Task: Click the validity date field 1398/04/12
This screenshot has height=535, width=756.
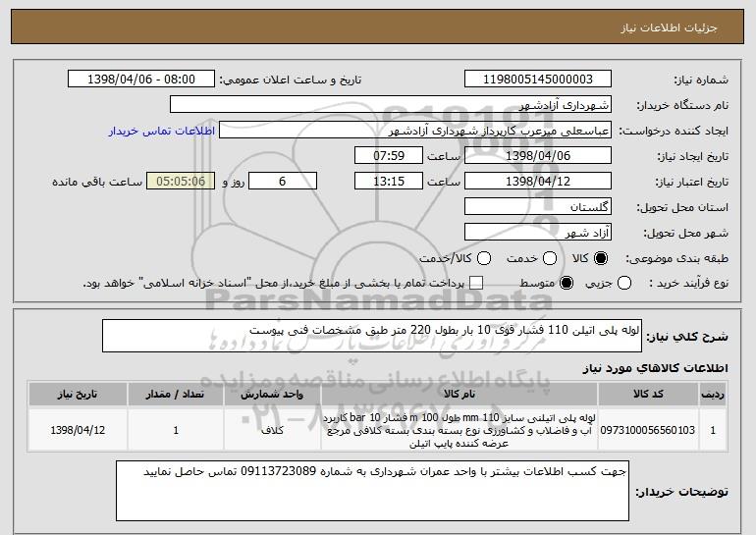Action: coord(538,182)
